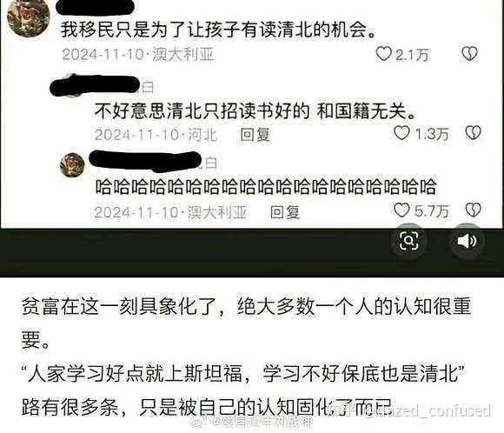Like the 哈哈哈 reply with 5.7万 likes
The image size is (504, 433).
coord(401,210)
